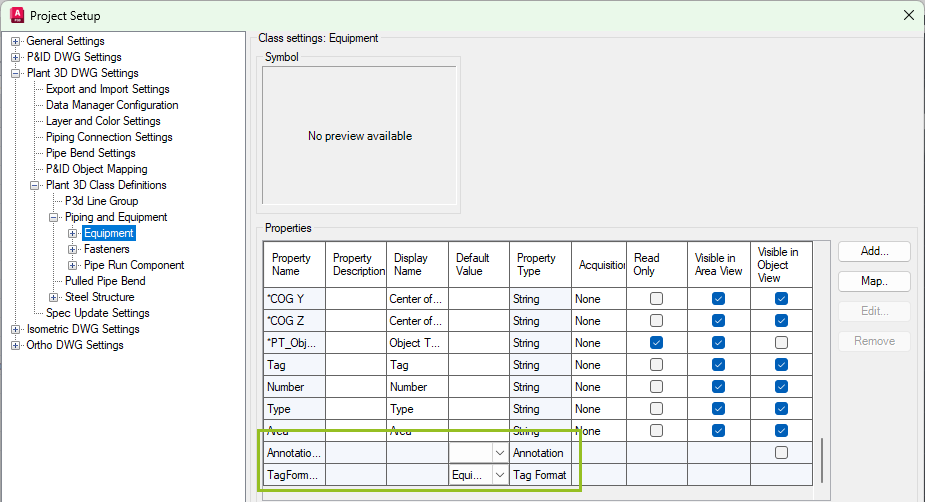Collapse the Plant 3D Class Definitions node
925x502 pixels.
tap(34, 185)
